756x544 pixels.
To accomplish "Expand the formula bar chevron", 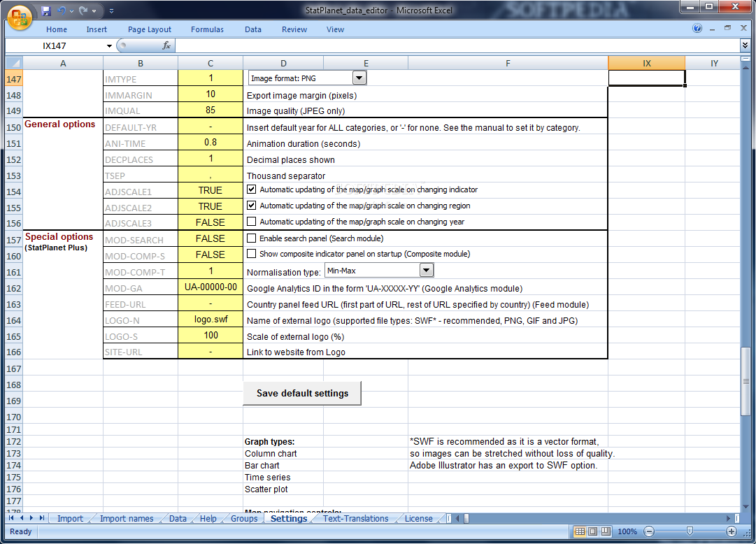I will coord(745,45).
